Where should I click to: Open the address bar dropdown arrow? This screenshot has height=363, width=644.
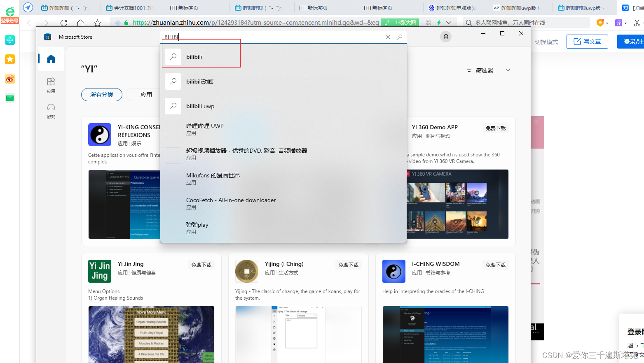449,23
